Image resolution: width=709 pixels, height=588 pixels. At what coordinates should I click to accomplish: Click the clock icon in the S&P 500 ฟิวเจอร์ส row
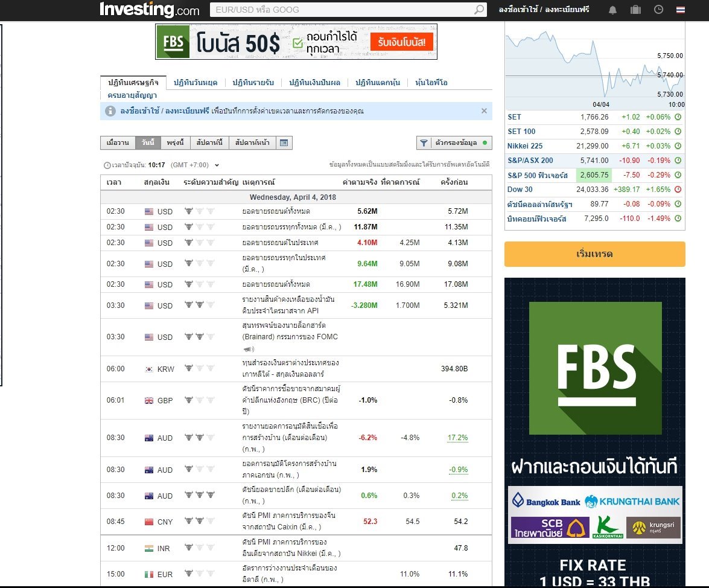[x=678, y=174]
